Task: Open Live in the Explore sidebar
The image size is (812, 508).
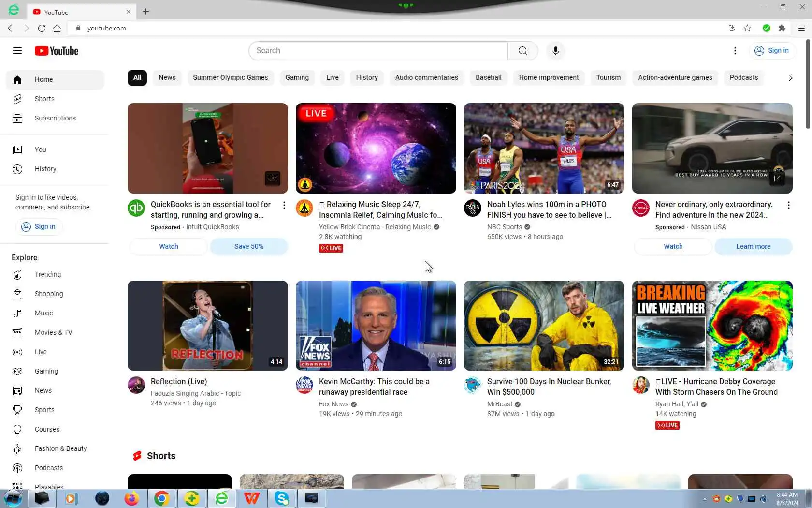Action: (x=55, y=352)
